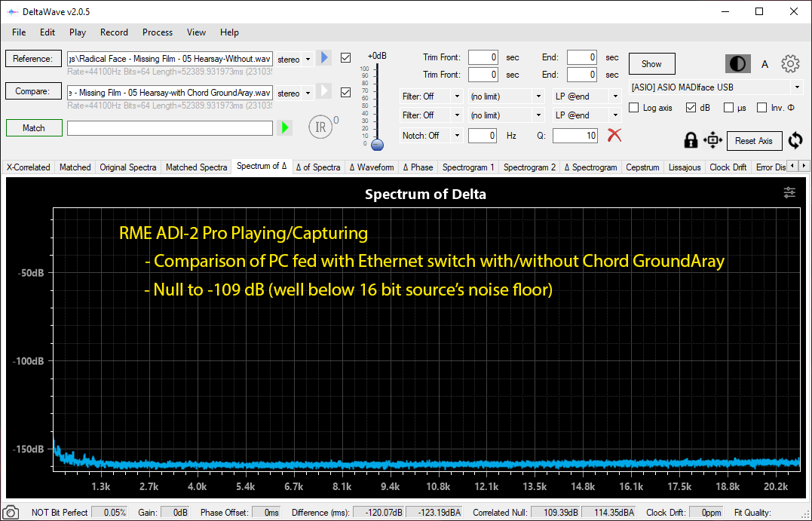The height and width of the screenshot is (521, 812).
Task: Take a screenshot with the camera icon
Action: [11, 512]
